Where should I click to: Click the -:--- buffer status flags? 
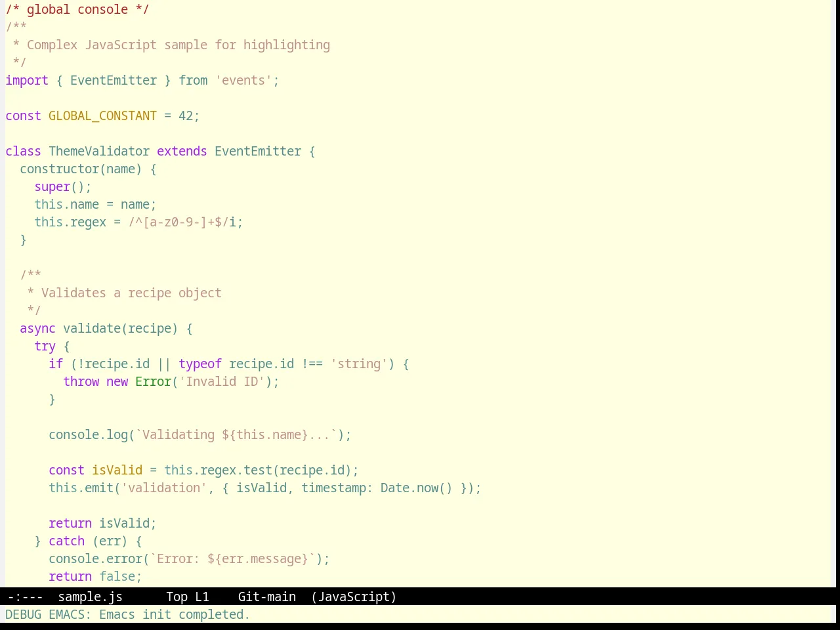25,597
